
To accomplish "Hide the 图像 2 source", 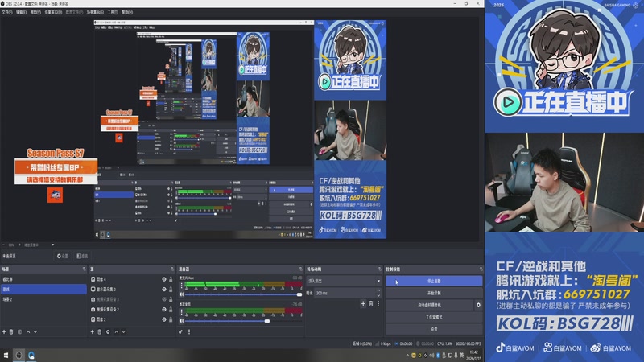I will pos(164,319).
